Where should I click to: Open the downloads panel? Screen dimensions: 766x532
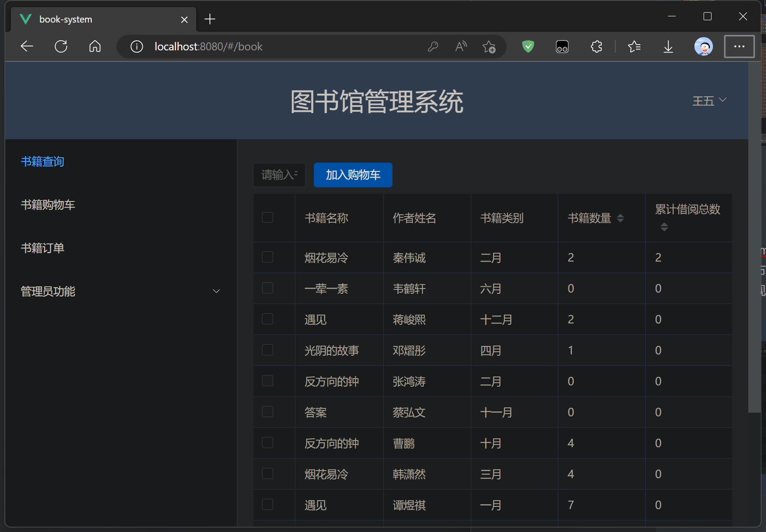(668, 46)
